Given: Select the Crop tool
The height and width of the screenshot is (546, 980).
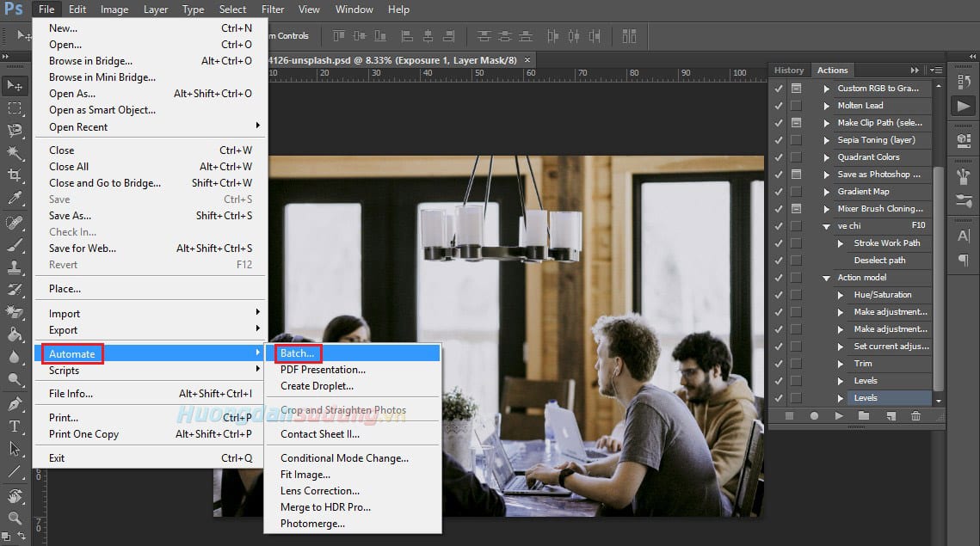Looking at the screenshot, I should pyautogui.click(x=15, y=175).
